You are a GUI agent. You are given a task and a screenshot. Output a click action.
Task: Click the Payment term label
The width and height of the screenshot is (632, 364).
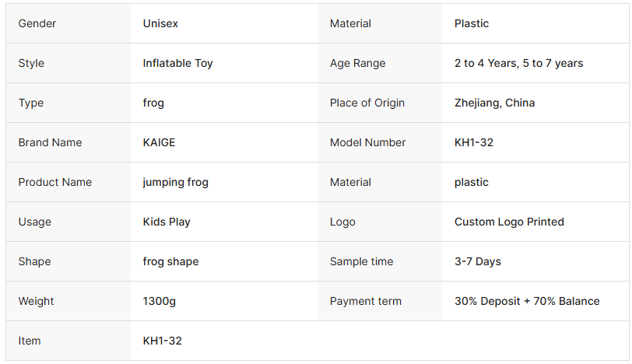point(366,301)
